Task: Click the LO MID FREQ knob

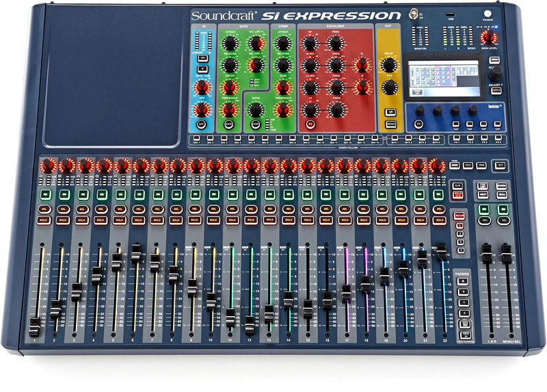Action: coord(336,88)
